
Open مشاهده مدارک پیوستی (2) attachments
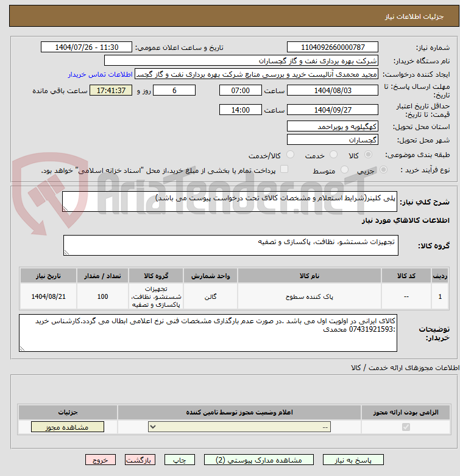pyautogui.click(x=259, y=460)
